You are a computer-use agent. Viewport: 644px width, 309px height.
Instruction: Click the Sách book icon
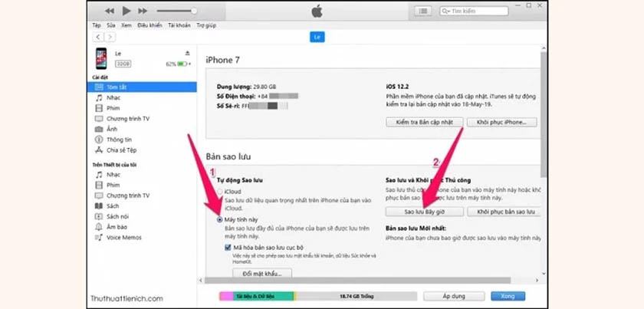99,206
